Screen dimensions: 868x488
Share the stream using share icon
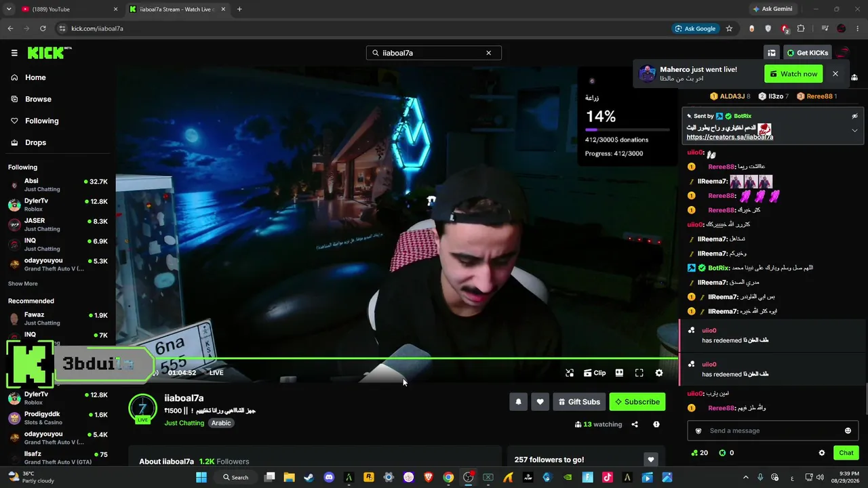635,424
